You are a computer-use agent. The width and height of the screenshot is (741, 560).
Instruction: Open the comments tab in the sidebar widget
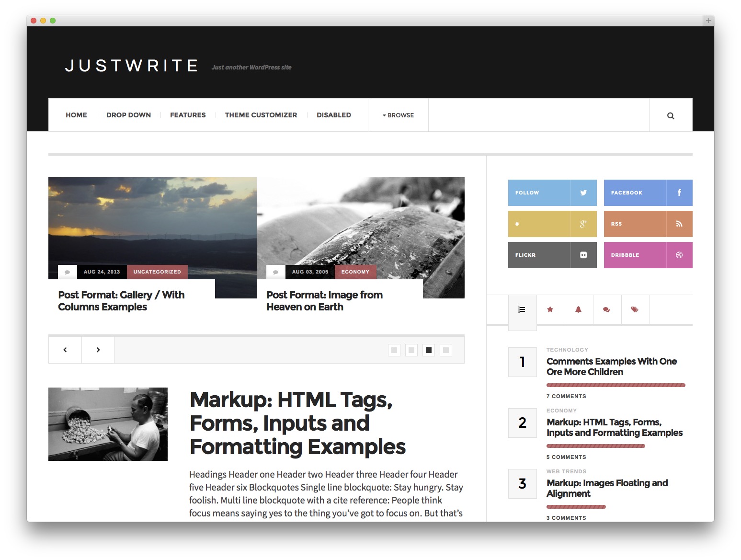[607, 309]
